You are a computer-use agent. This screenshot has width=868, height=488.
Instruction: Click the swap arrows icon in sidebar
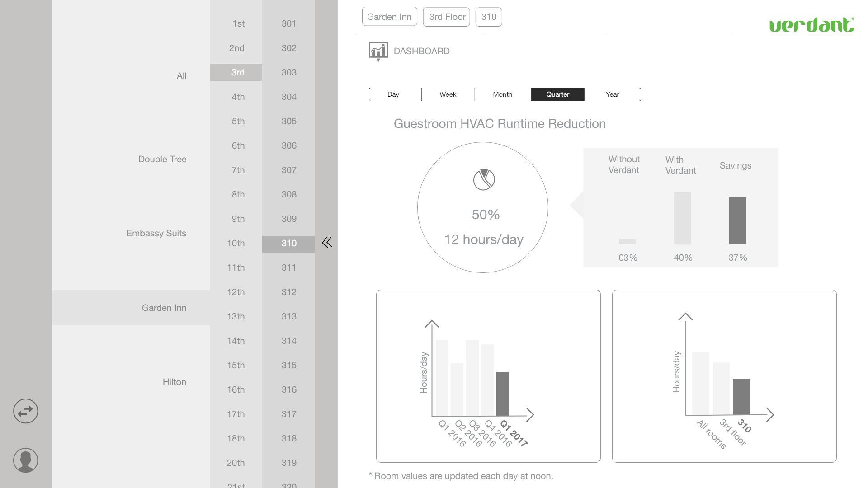pos(25,411)
